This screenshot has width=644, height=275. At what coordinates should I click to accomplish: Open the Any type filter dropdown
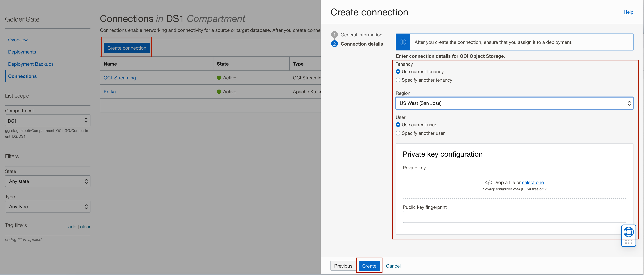point(47,207)
